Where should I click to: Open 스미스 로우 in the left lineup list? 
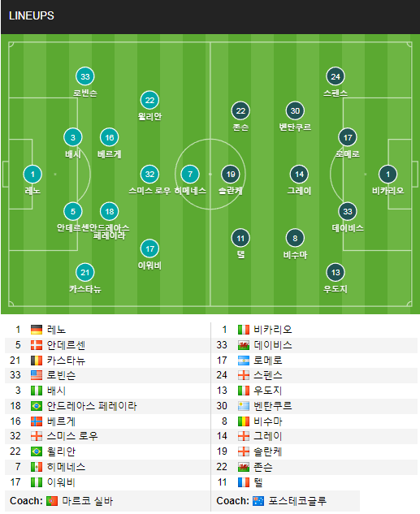[72, 436]
